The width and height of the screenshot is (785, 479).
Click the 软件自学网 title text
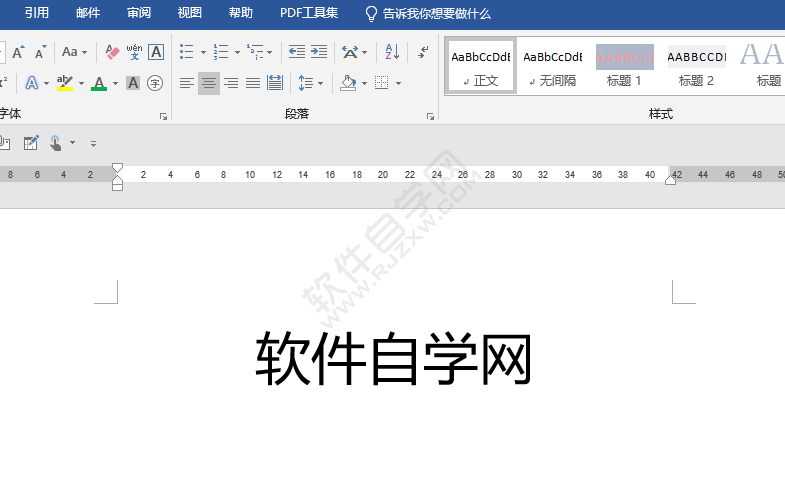tap(394, 359)
